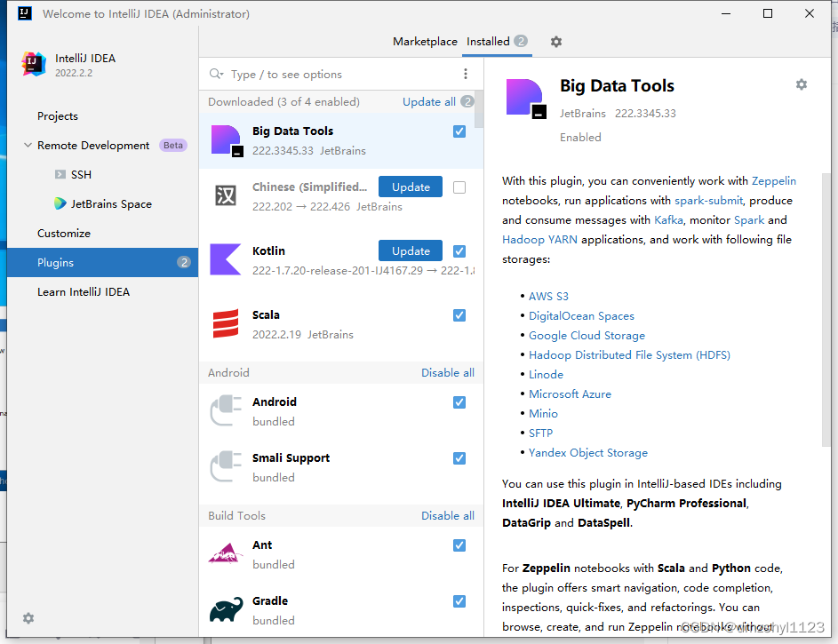Open the Spark link in the description
The height and width of the screenshot is (644, 838).
pyautogui.click(x=749, y=220)
